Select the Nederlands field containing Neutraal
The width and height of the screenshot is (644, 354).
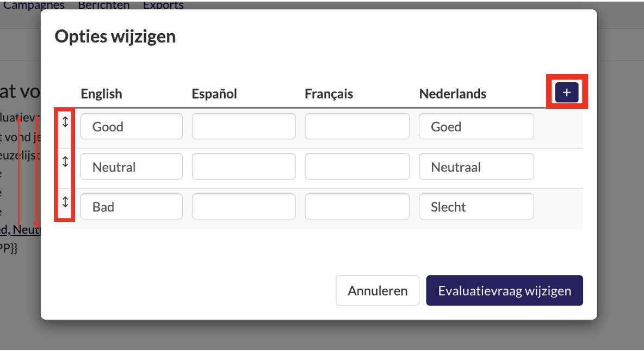click(476, 166)
